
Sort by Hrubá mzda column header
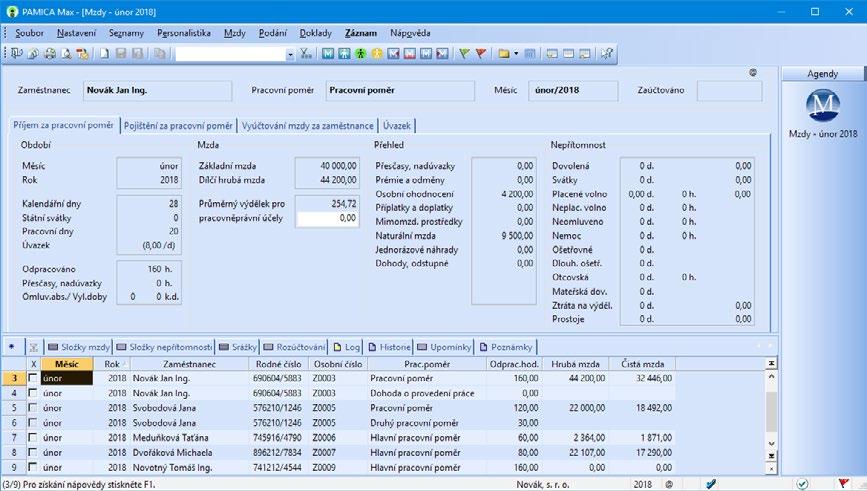click(575, 364)
